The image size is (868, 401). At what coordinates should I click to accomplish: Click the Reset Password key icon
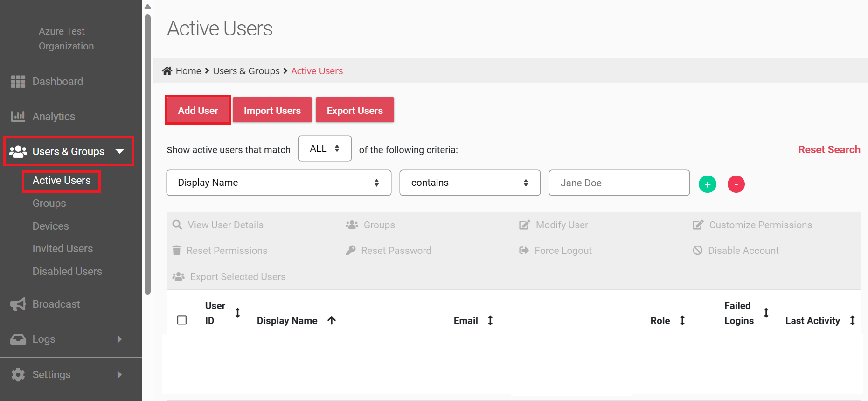(351, 250)
